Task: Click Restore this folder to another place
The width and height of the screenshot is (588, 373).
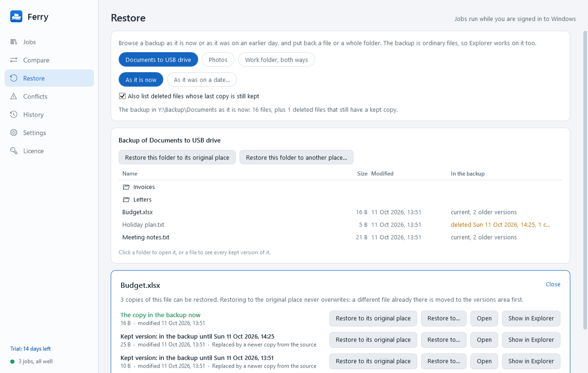Action: coord(296,157)
